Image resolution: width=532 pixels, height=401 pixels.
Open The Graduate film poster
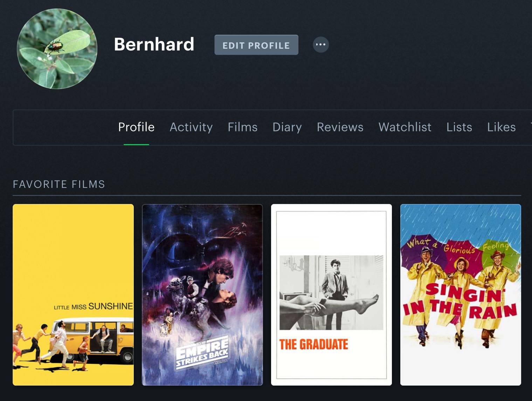click(331, 295)
